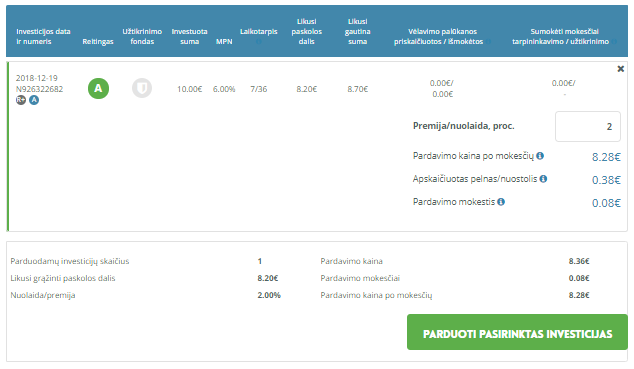Open info icon next to Pardavimo kaina po mokesčių
The image size is (634, 369).
(540, 156)
